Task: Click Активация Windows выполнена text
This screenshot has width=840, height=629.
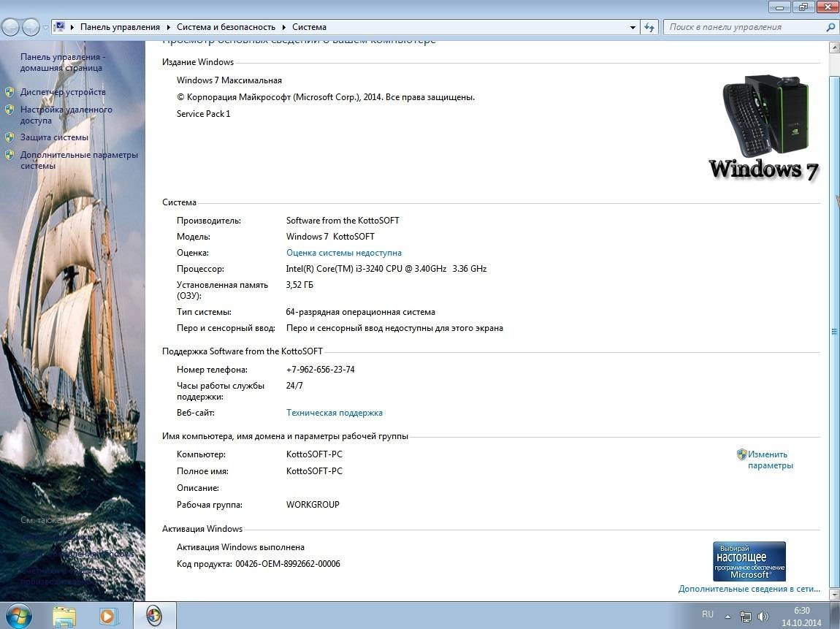Action: [x=240, y=547]
